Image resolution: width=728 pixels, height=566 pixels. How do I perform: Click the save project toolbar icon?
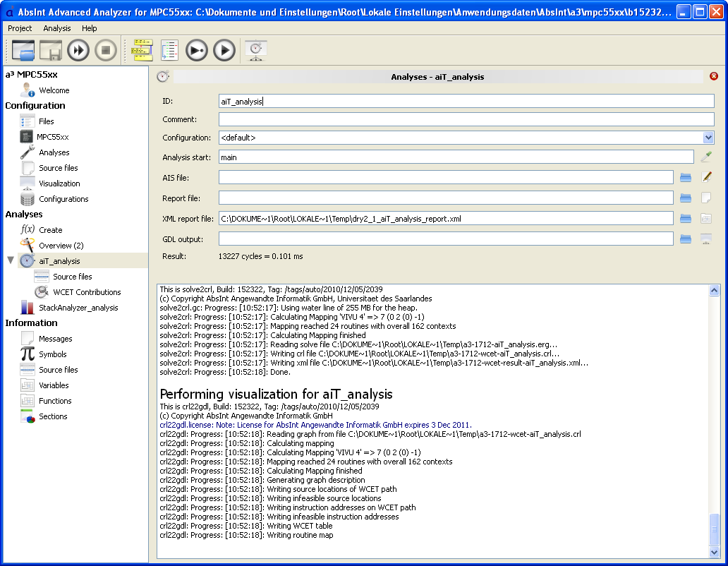pos(51,50)
